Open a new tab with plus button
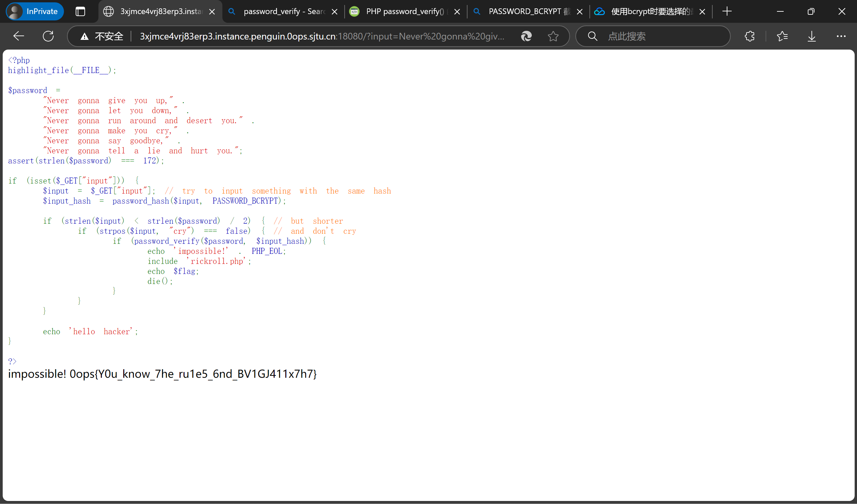857x504 pixels. tap(727, 12)
